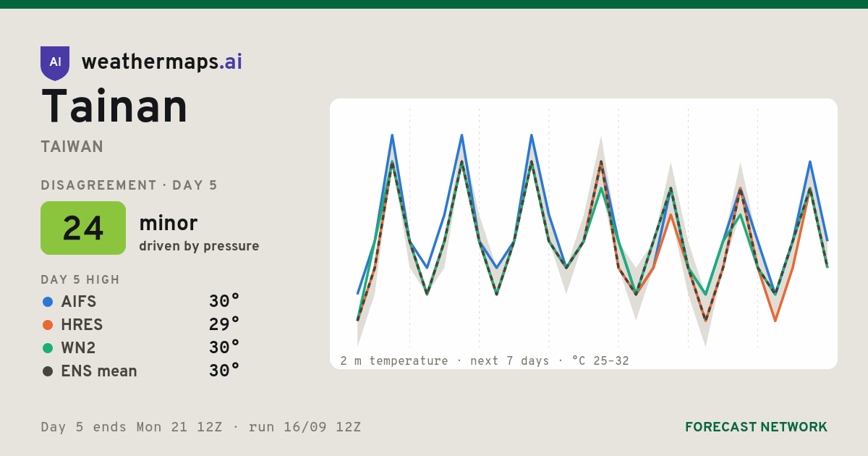This screenshot has width=868, height=456.
Task: Select the ENS mean label
Action: point(99,371)
